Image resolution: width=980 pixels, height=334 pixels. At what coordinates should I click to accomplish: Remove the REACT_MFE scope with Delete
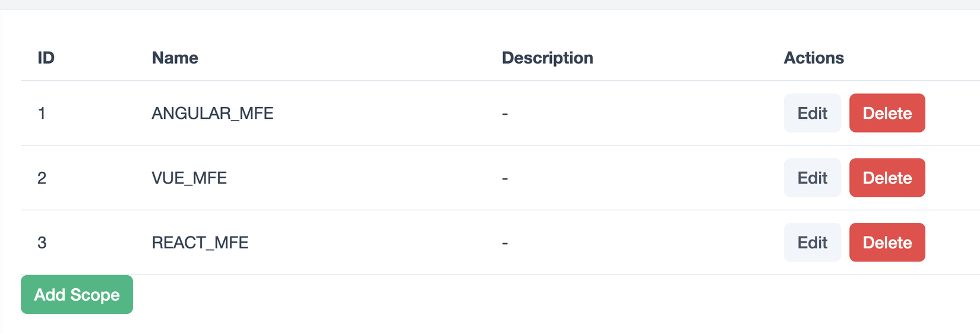[x=887, y=242]
